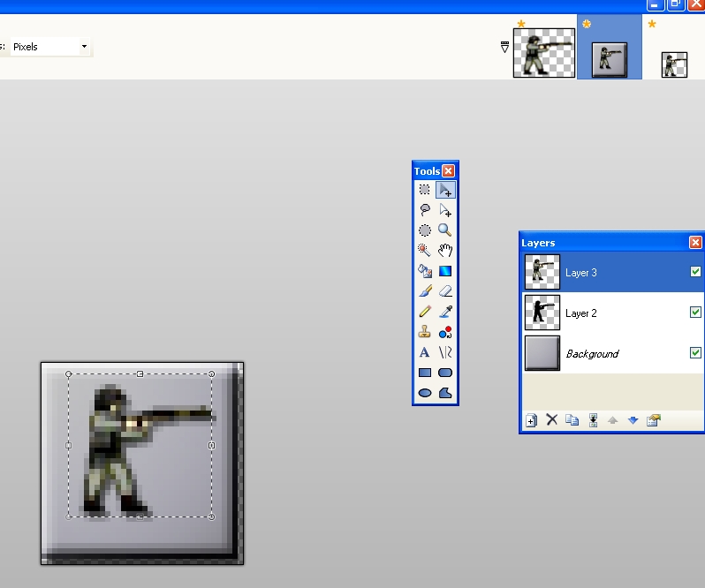Choose the Lasso Select tool
Viewport: 705px width, 588px height.
(424, 210)
